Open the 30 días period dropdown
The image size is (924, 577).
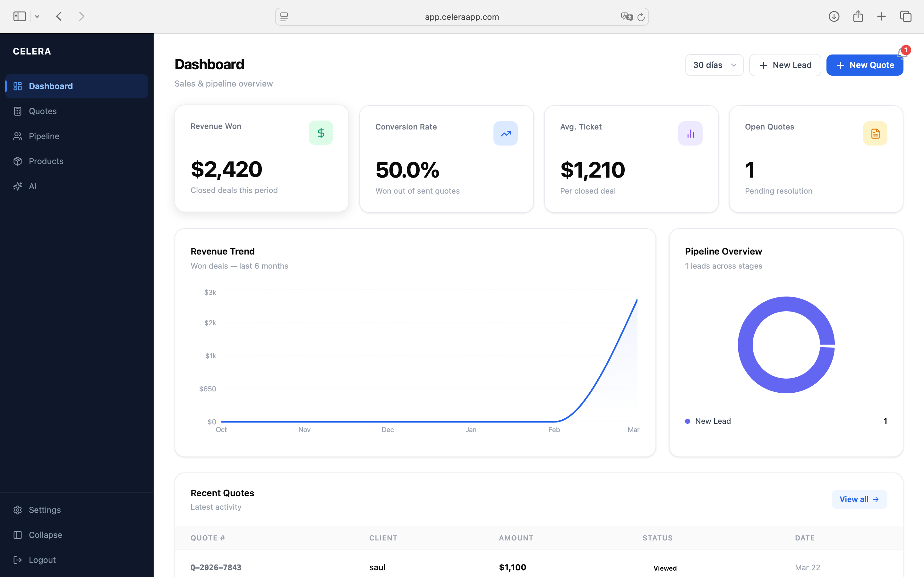714,65
